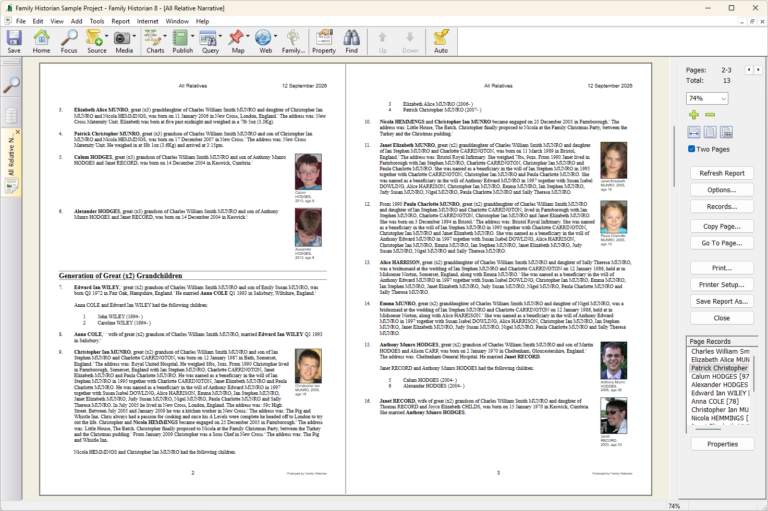Select whole page view icon
The height and width of the screenshot is (511, 768).
[710, 132]
